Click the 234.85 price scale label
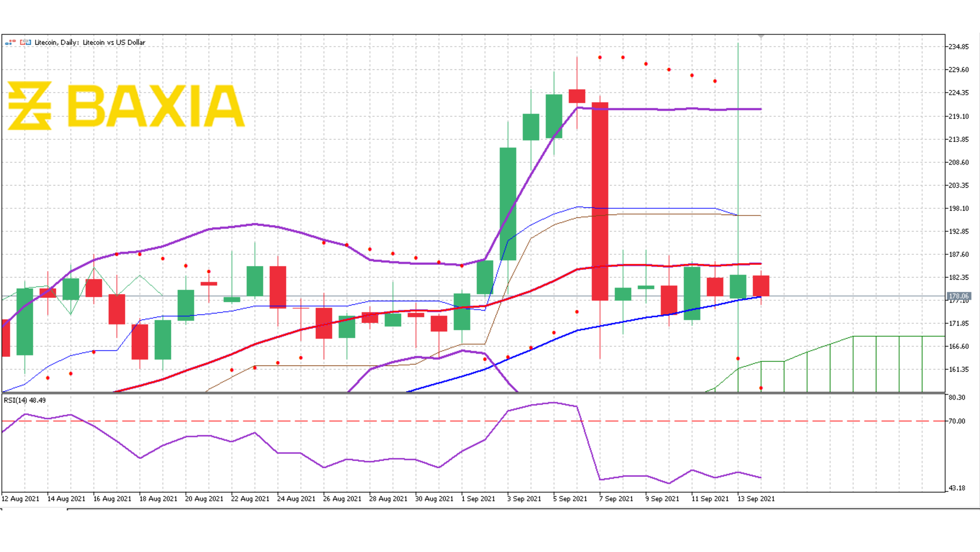980x552 pixels. pyautogui.click(x=958, y=47)
